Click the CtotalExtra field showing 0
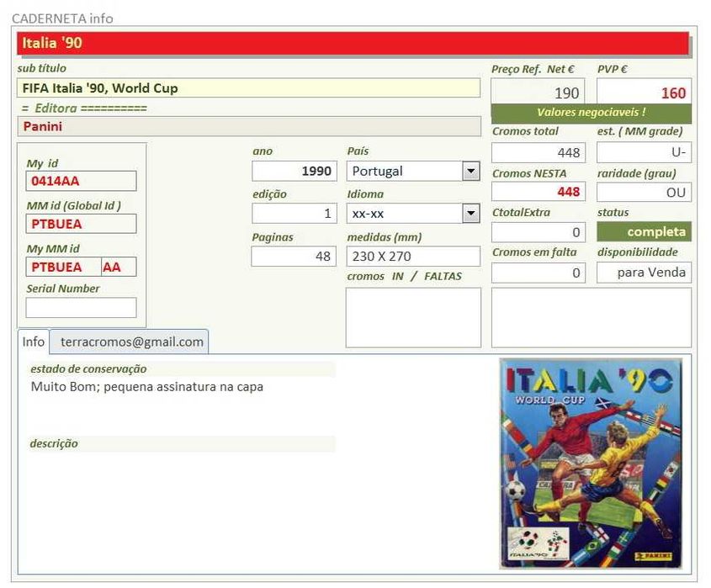This screenshot has width=711, height=588. pos(539,232)
